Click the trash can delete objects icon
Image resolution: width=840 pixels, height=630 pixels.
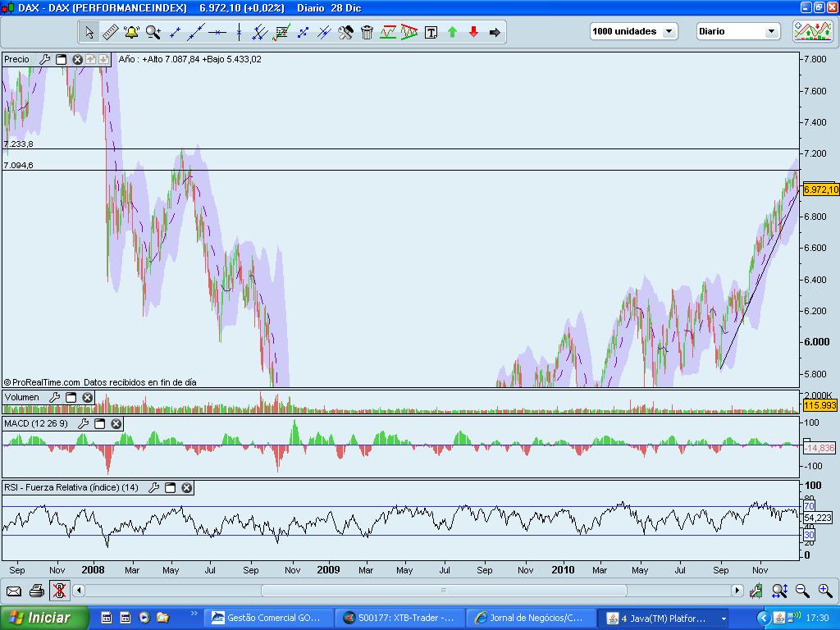(x=367, y=32)
